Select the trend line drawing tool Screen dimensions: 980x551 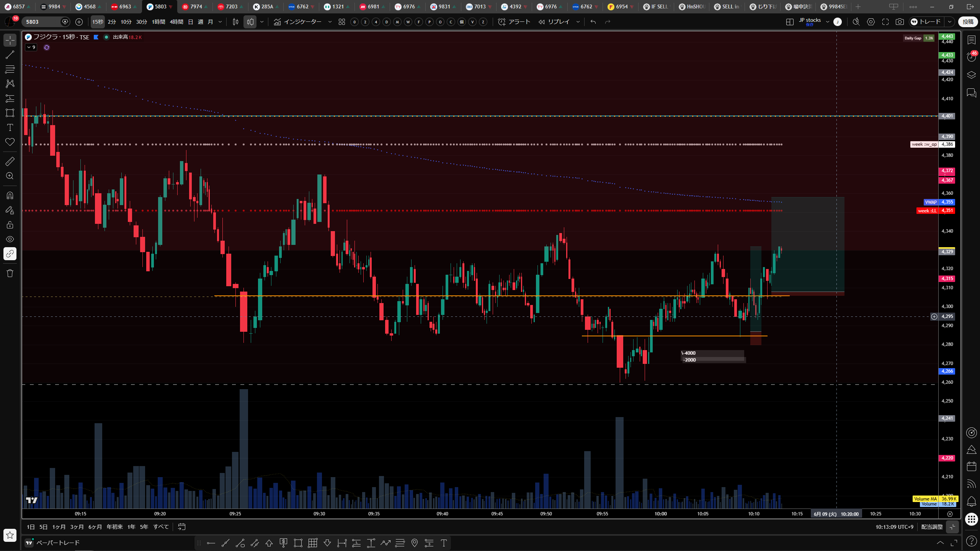tap(10, 55)
